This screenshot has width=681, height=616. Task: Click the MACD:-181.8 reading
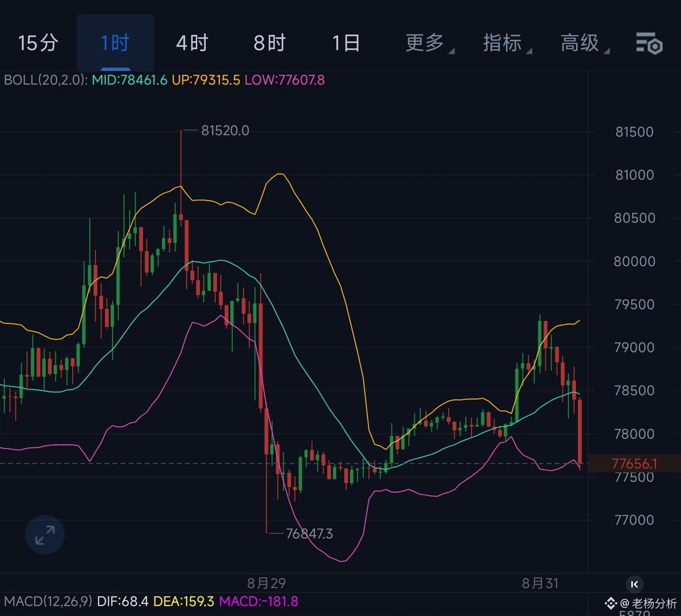pos(259,601)
